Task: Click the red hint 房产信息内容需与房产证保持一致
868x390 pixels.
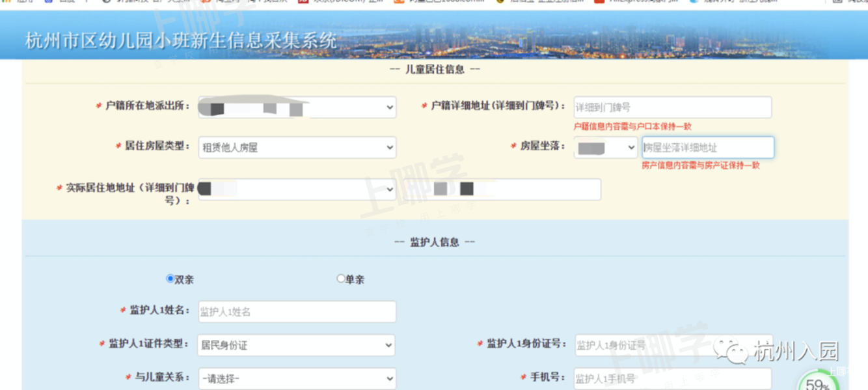Action: point(701,166)
